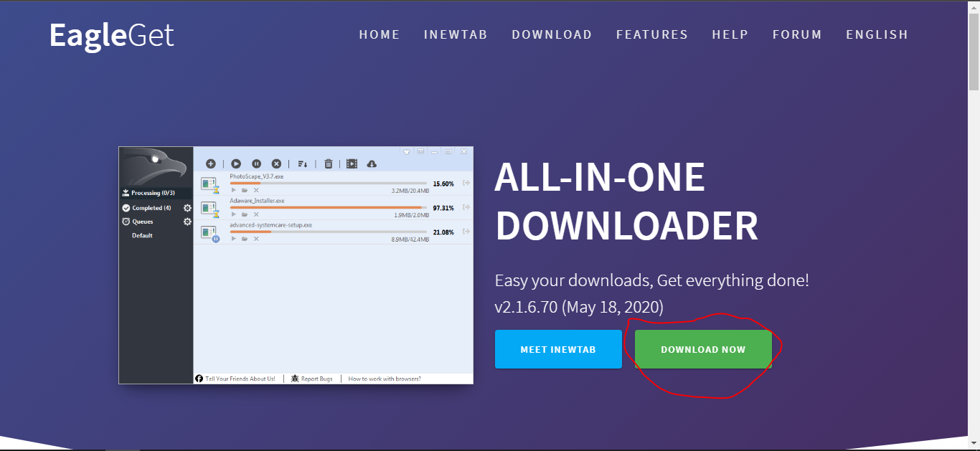Screen dimensions: 980x451
Task: Click the ALL-IN-ONE DOWNLOADER heading
Action: pos(626,201)
